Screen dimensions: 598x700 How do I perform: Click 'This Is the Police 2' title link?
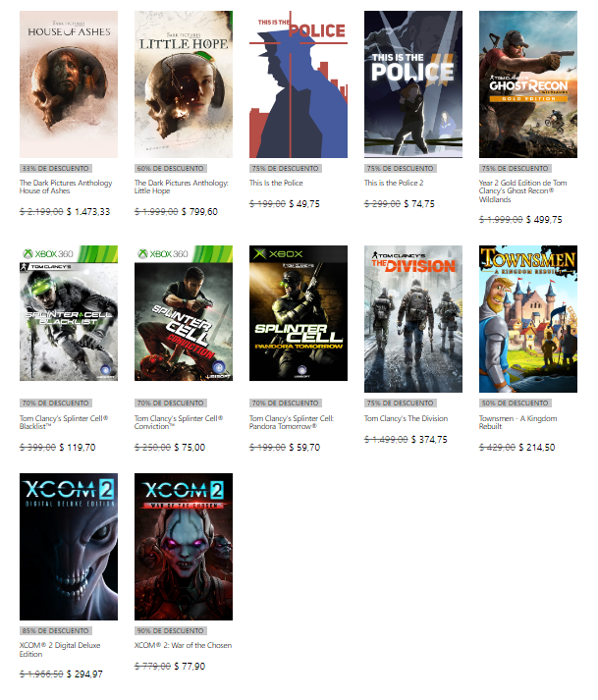click(394, 183)
